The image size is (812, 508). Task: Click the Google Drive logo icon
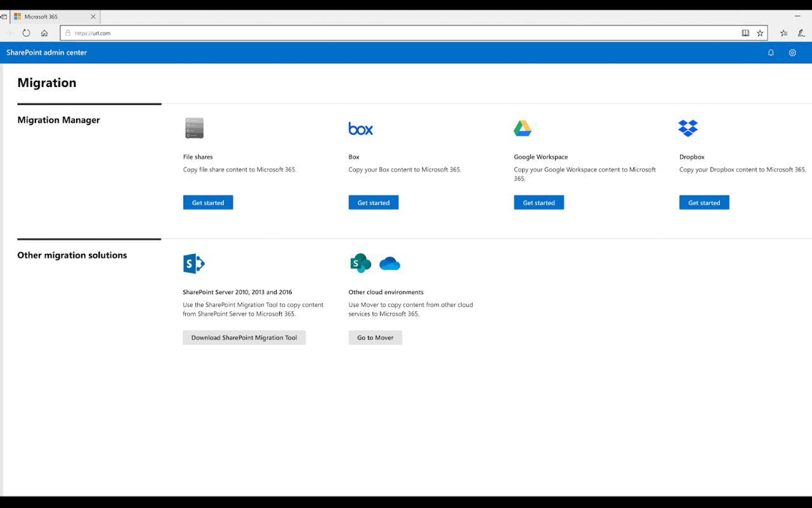(x=522, y=128)
